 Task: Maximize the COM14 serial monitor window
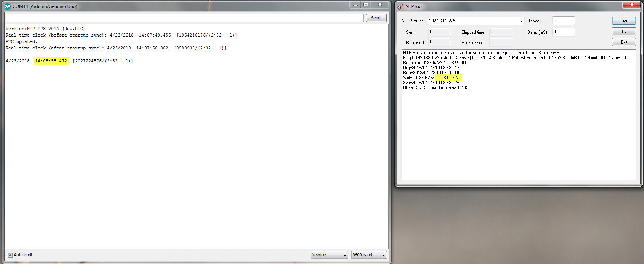(366, 5)
